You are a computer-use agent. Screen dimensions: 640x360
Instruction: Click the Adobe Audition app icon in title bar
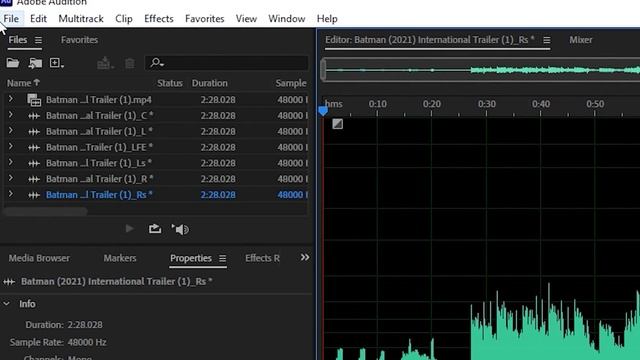(x=6, y=2)
